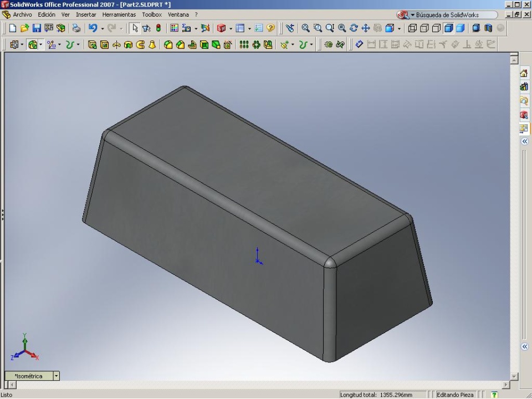Switch display to Hidden Lines Visible
This screenshot has height=399, width=532.
point(424,28)
